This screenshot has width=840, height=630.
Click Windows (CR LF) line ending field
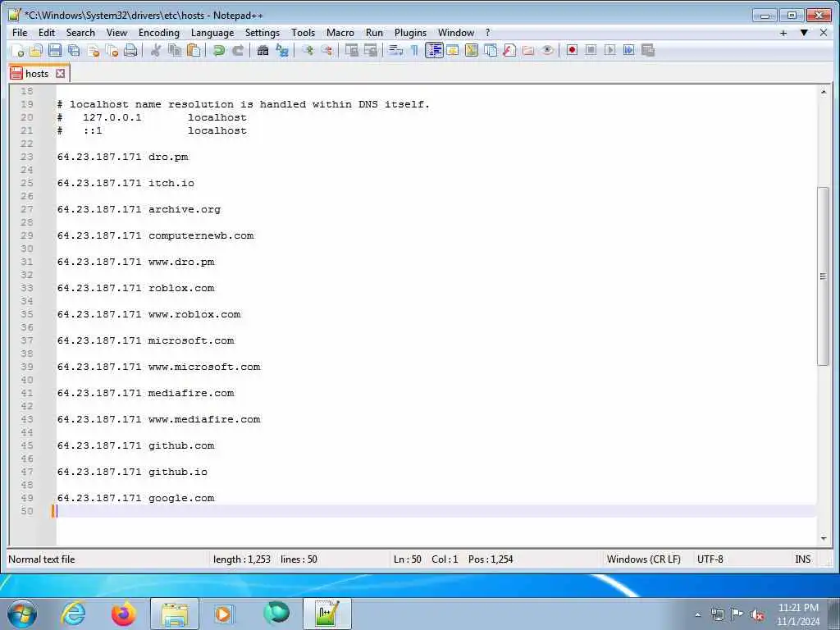pyautogui.click(x=643, y=559)
